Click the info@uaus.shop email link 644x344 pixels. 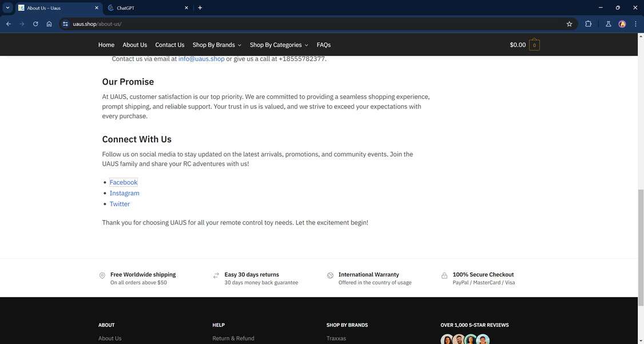201,58
